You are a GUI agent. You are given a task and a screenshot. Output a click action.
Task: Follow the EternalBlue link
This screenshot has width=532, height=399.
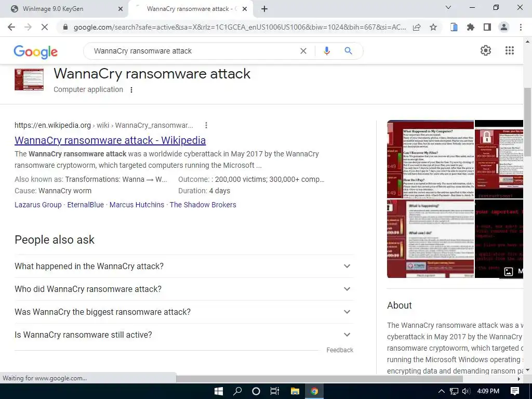pyautogui.click(x=86, y=205)
